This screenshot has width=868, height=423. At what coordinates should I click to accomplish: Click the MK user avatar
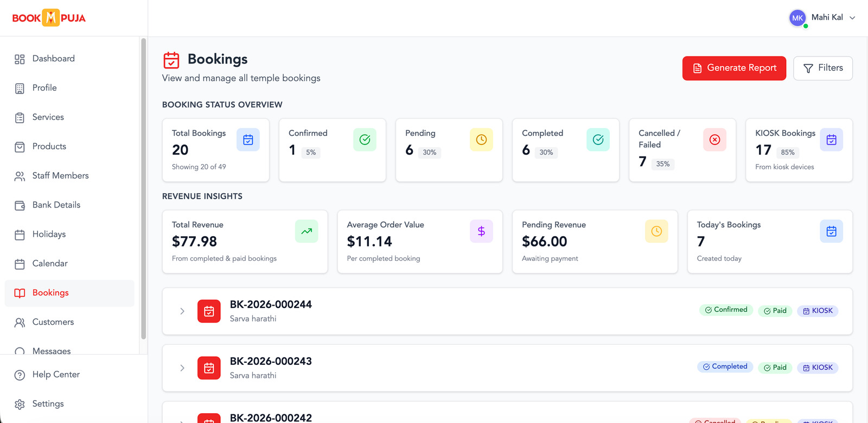[x=797, y=18]
